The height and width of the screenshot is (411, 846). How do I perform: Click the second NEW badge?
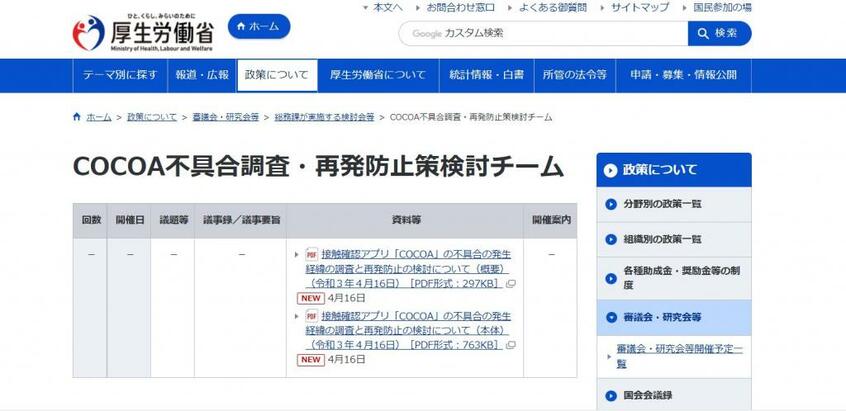[311, 360]
